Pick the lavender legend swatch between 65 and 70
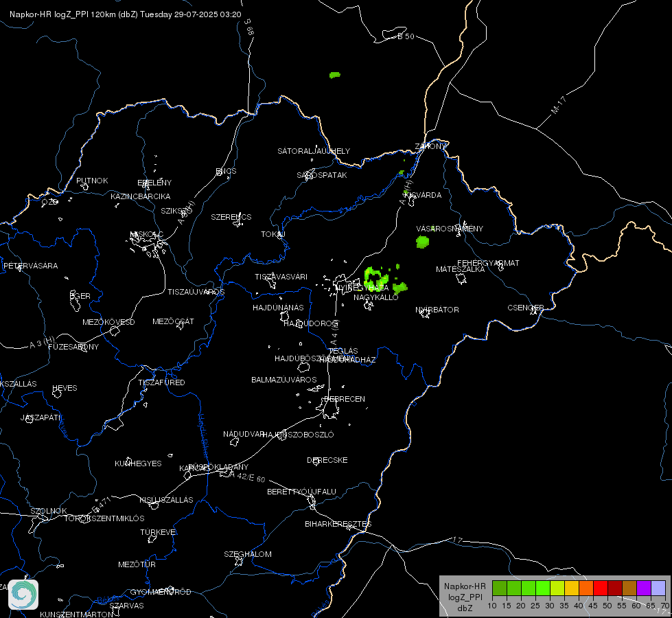Image resolution: width=672 pixels, height=618 pixels. pos(658,588)
